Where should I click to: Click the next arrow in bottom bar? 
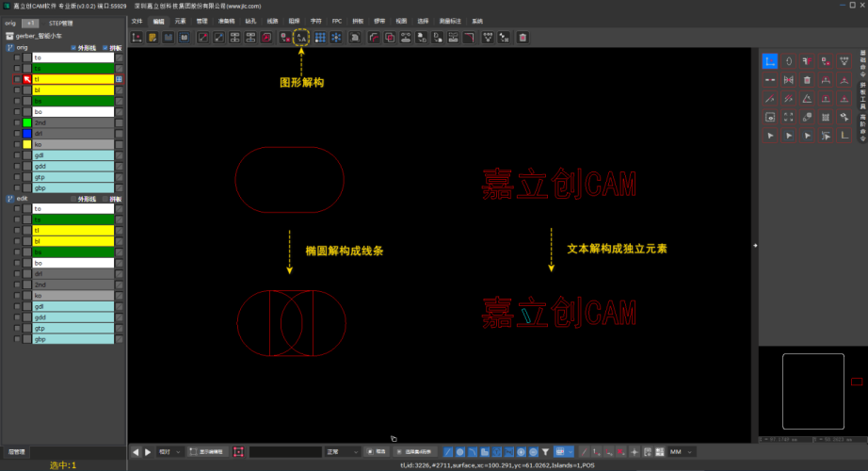tap(148, 452)
